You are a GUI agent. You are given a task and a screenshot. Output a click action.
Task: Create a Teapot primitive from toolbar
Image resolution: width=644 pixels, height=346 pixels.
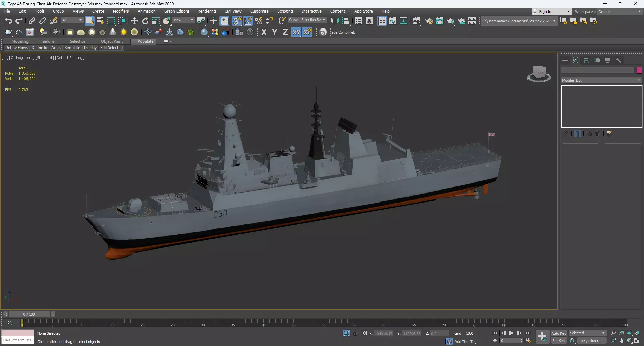(102, 32)
